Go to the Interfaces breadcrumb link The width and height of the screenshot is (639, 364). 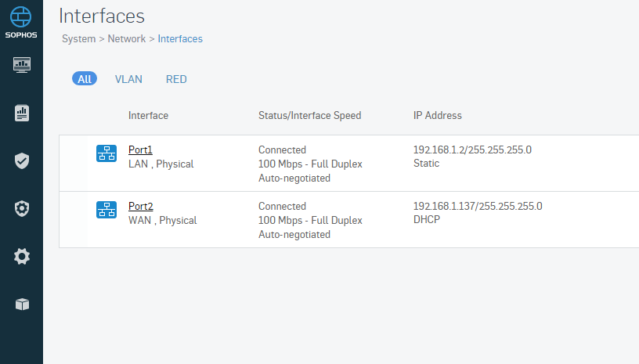[180, 38]
